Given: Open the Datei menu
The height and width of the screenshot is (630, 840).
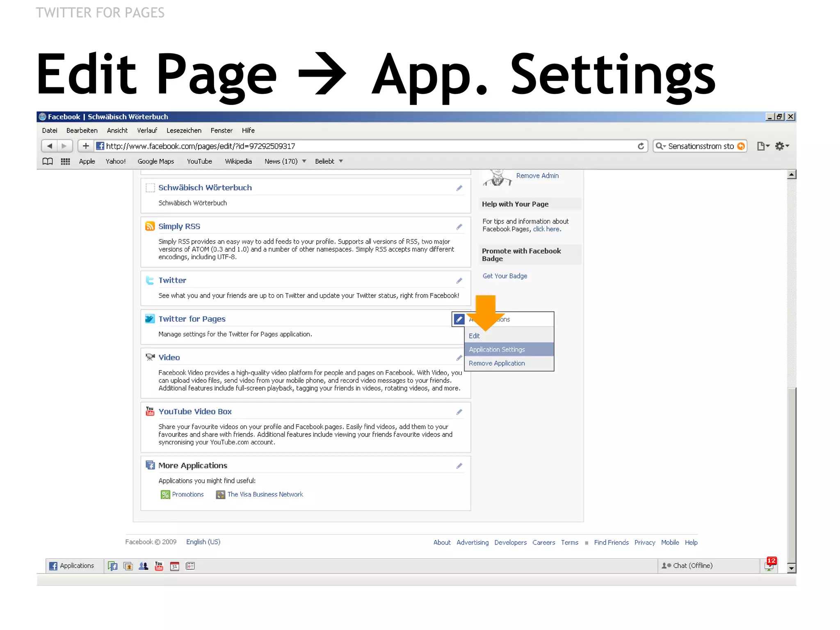Looking at the screenshot, I should [50, 130].
